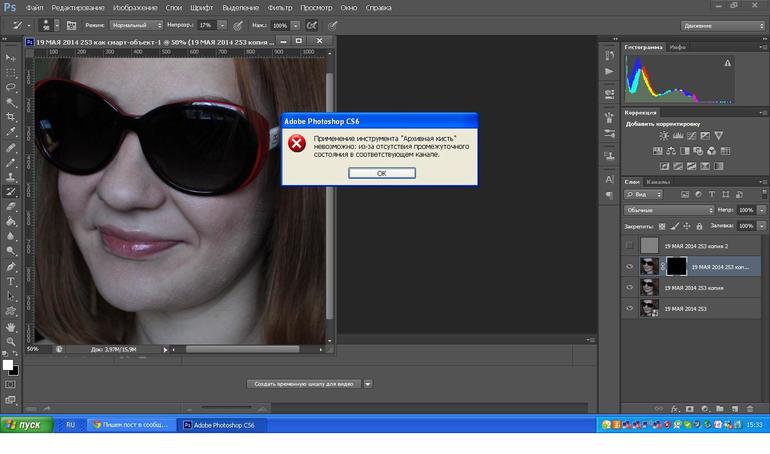770x454 pixels.
Task: Select the Zoom tool in toolbox
Action: pos(11,342)
